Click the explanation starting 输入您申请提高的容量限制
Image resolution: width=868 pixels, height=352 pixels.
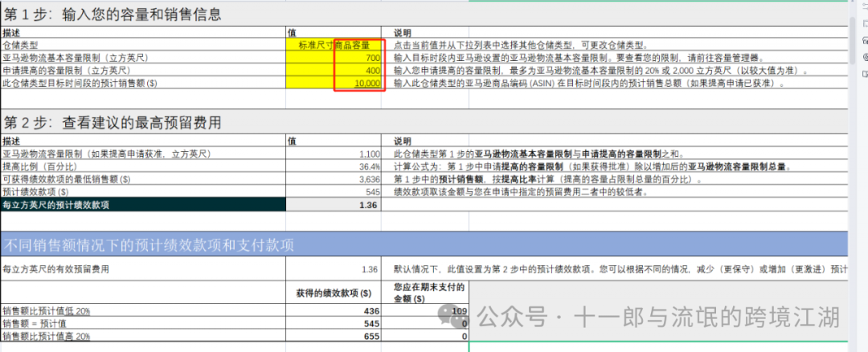tap(600, 70)
